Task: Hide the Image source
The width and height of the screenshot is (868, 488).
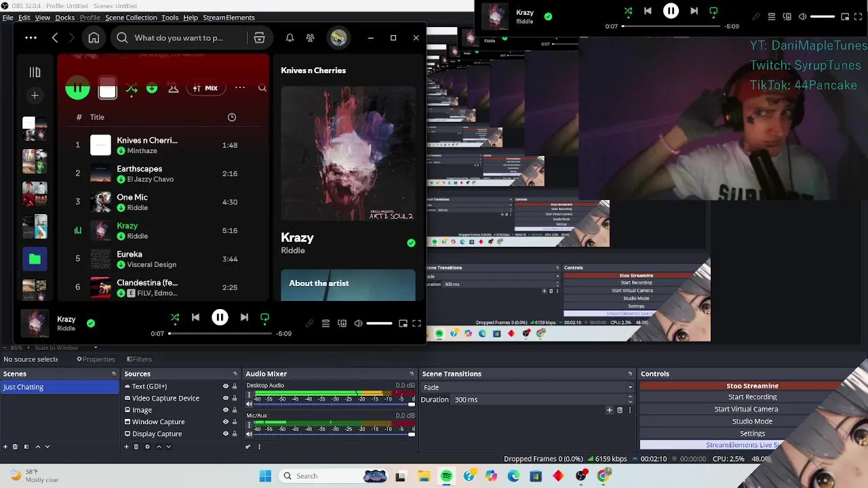Action: coord(226,410)
